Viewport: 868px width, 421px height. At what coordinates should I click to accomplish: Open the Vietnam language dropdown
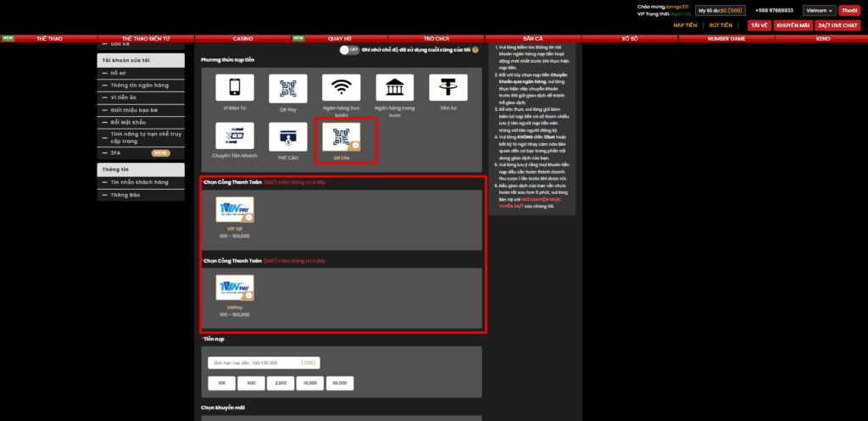(x=820, y=10)
